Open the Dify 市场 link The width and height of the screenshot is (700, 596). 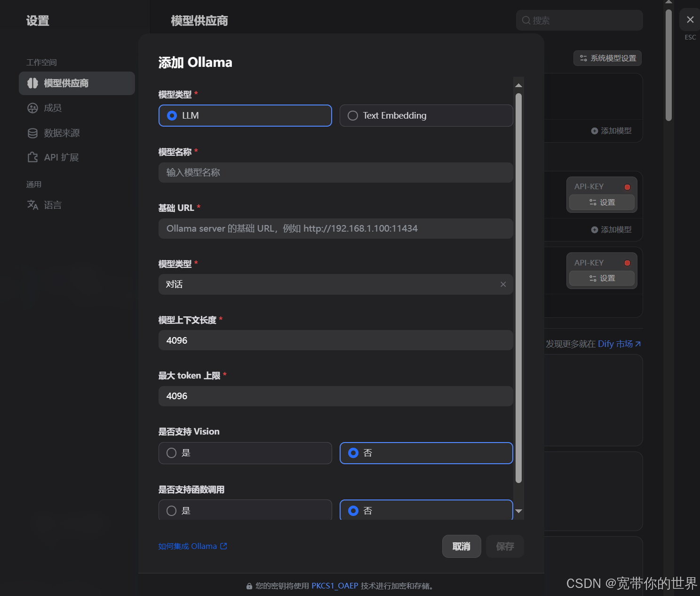click(620, 344)
